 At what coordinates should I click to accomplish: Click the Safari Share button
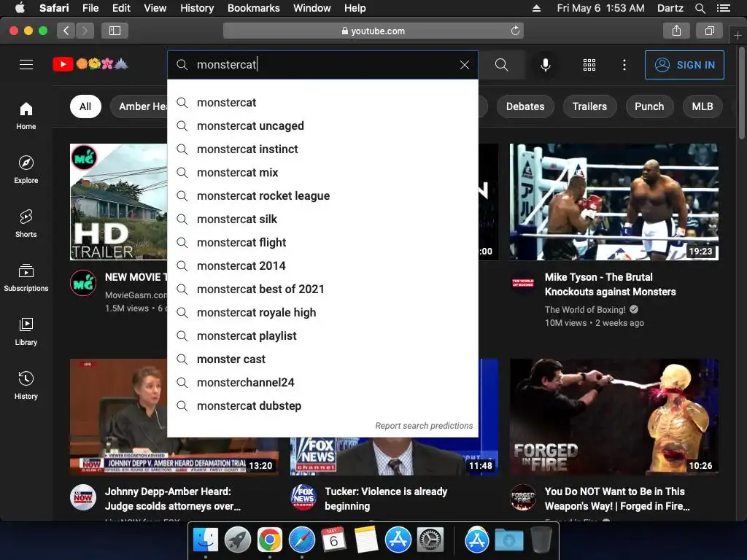pos(676,31)
